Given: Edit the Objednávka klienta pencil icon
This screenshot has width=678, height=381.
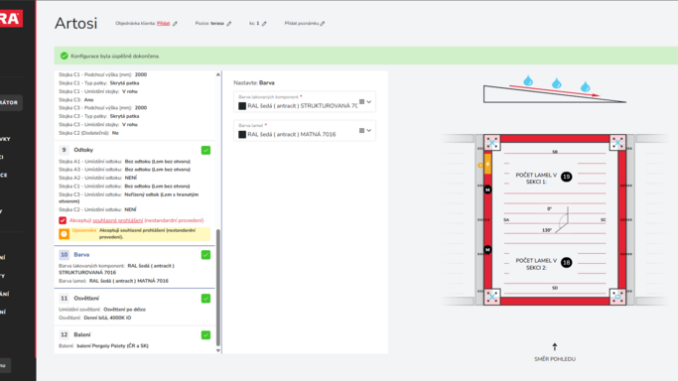Looking at the screenshot, I should tap(175, 24).
